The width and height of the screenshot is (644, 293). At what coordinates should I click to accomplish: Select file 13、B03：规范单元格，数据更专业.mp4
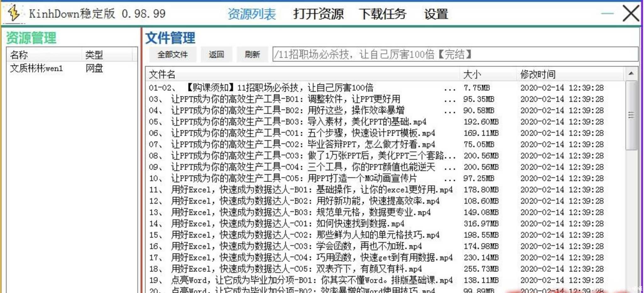tap(385, 212)
